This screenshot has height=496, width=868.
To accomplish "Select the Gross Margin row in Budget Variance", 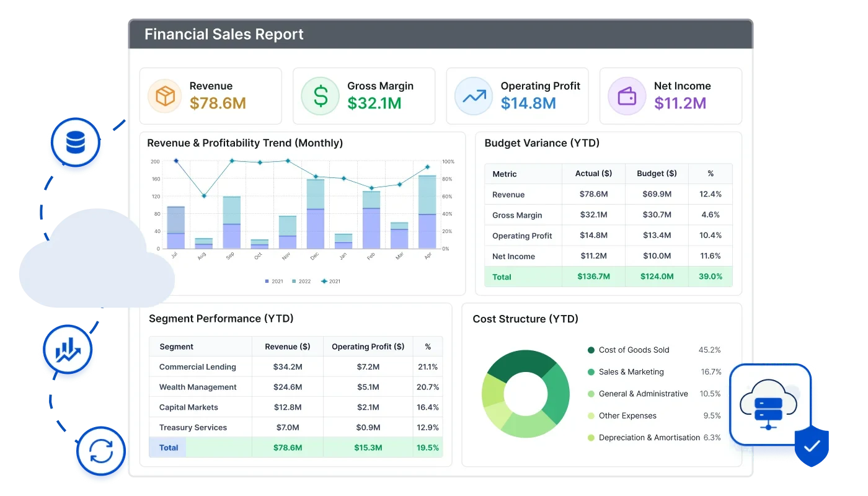I will point(608,215).
